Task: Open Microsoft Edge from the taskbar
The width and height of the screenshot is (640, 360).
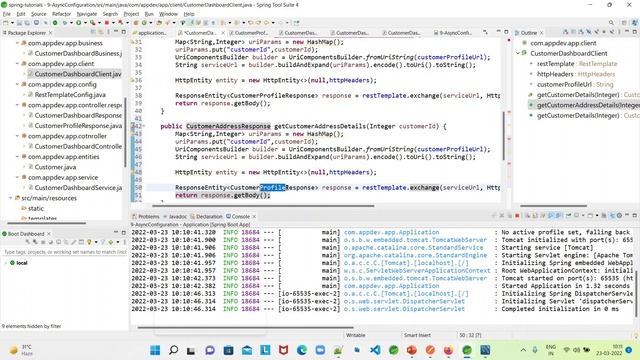Action: pos(302,350)
